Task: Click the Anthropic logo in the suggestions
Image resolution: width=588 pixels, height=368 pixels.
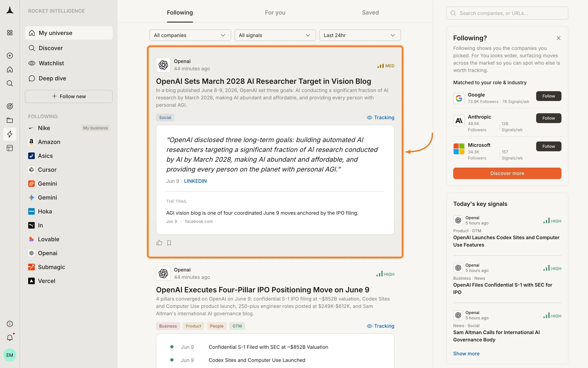Action: (x=459, y=120)
